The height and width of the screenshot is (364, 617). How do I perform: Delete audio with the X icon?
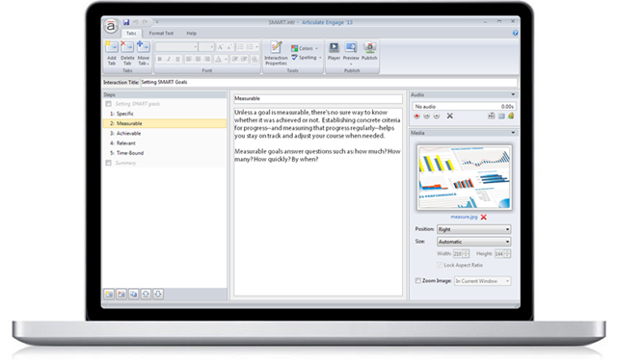pyautogui.click(x=450, y=116)
